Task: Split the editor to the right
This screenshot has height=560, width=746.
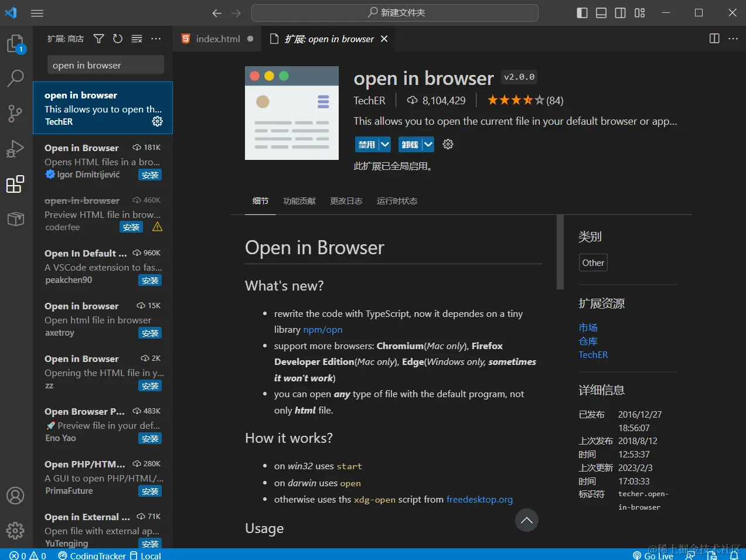Action: coord(714,39)
